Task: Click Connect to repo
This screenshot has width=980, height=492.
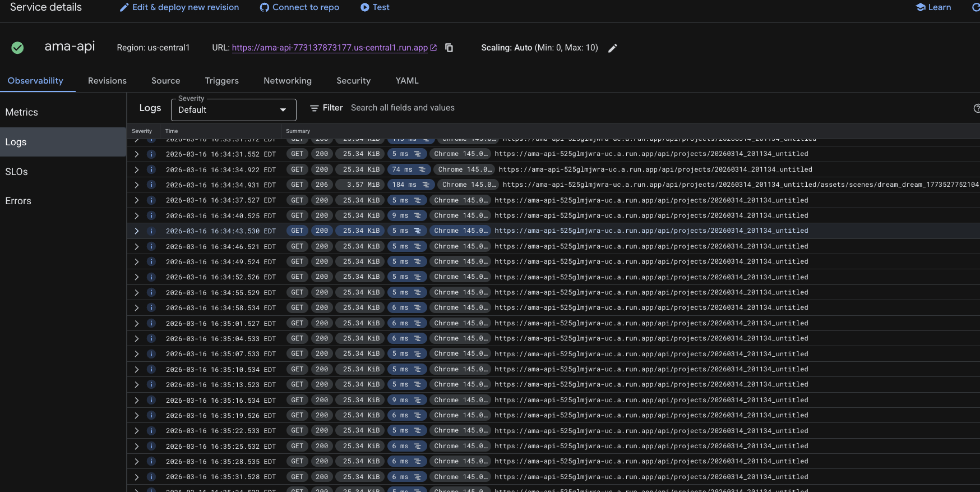Action: pyautogui.click(x=299, y=7)
